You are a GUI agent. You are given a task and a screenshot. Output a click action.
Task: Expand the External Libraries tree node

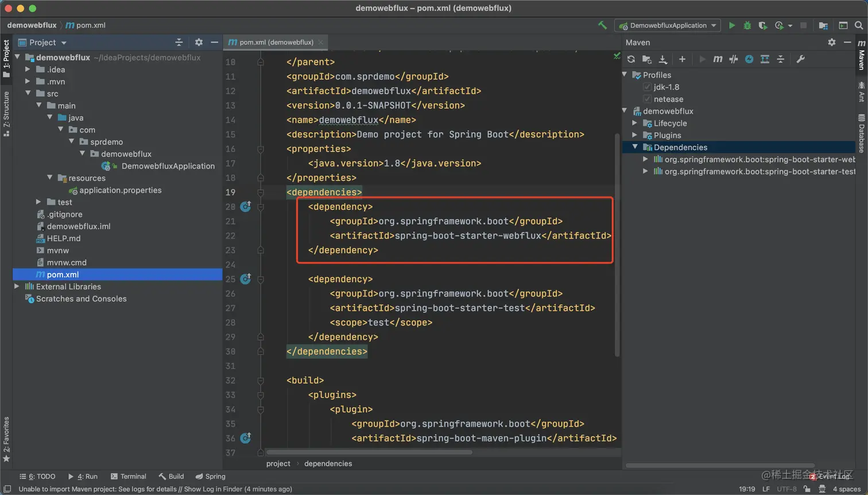click(x=17, y=287)
